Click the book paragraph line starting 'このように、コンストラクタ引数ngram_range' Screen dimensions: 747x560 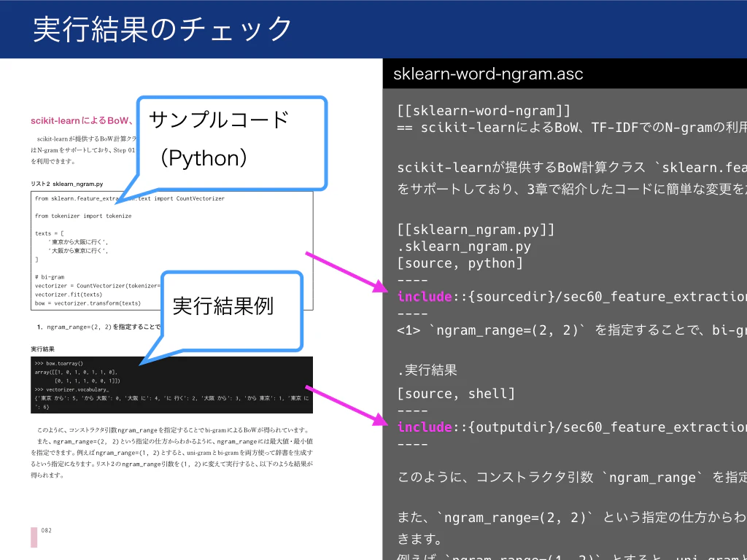click(174, 430)
